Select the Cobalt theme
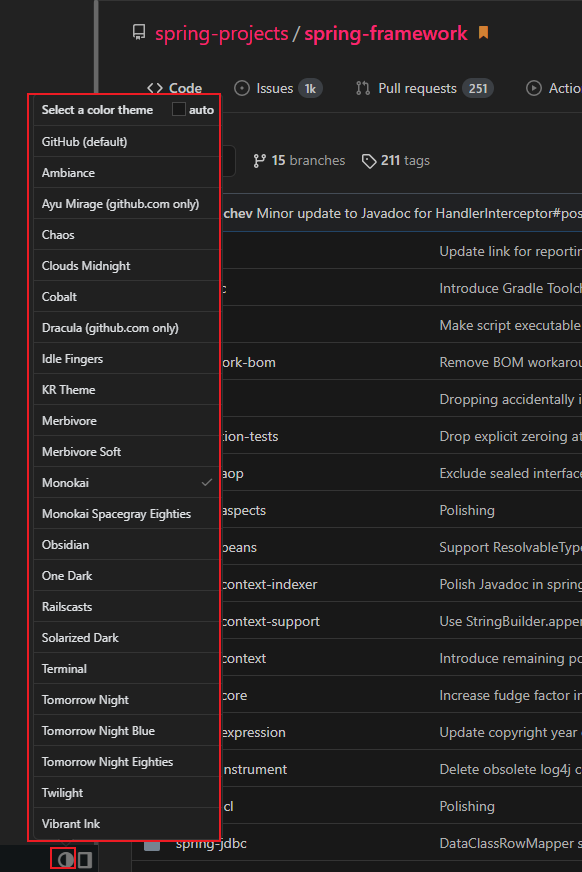 click(x=126, y=296)
